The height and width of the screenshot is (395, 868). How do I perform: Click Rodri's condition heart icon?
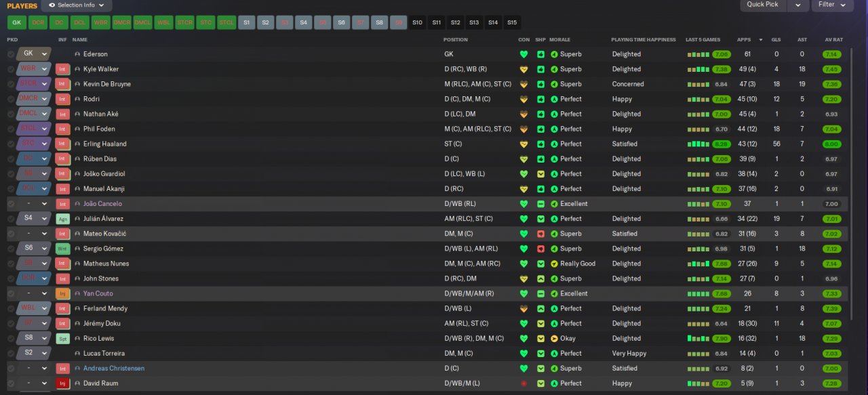(524, 99)
